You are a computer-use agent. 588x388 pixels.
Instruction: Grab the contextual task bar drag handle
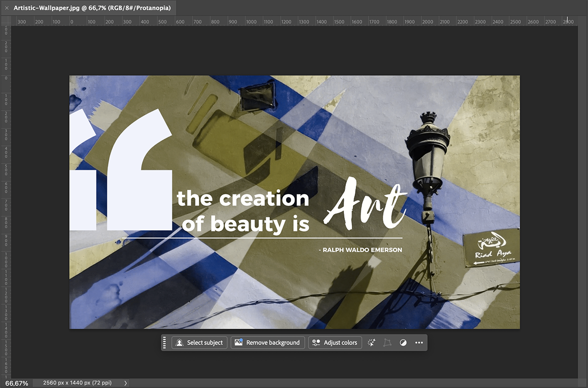tap(165, 343)
